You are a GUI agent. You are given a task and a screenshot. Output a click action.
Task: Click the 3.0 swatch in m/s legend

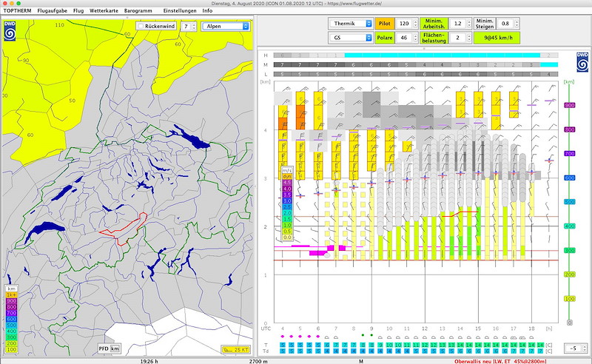[x=287, y=201]
